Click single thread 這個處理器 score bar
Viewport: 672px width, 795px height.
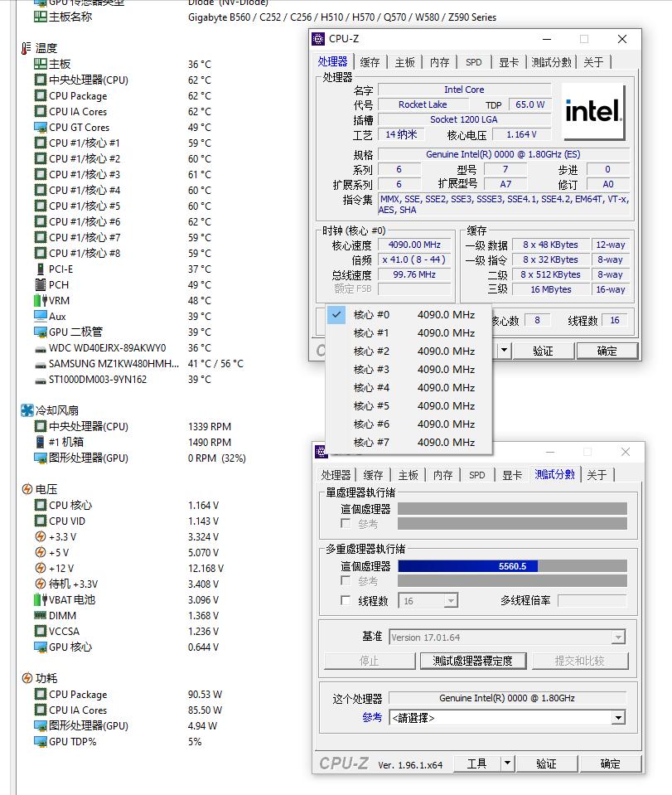tap(512, 508)
